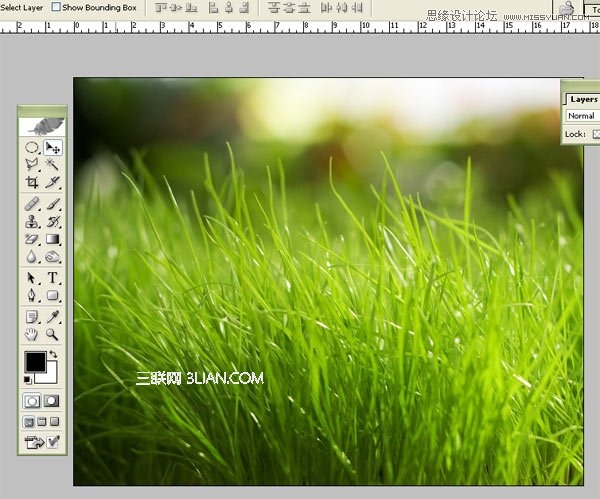Select the Rounded Rectangle shape tool
600x499 pixels.
tap(53, 295)
